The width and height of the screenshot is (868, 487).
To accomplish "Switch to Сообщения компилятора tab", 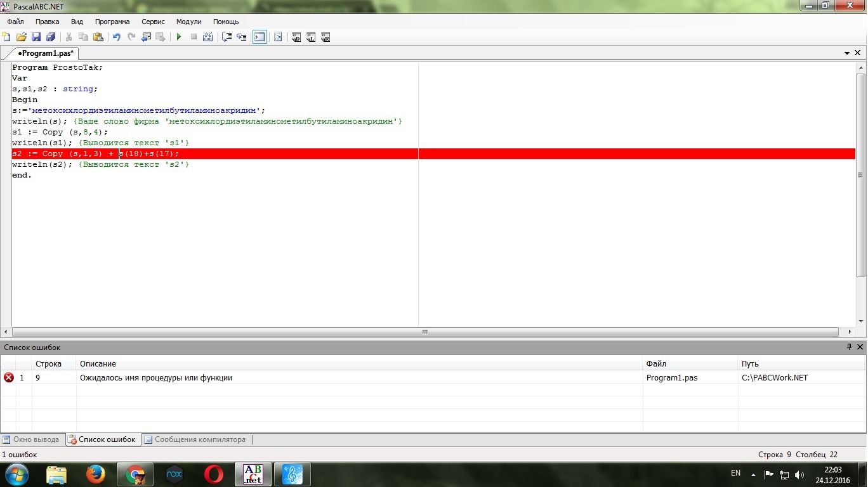I will coord(199,439).
